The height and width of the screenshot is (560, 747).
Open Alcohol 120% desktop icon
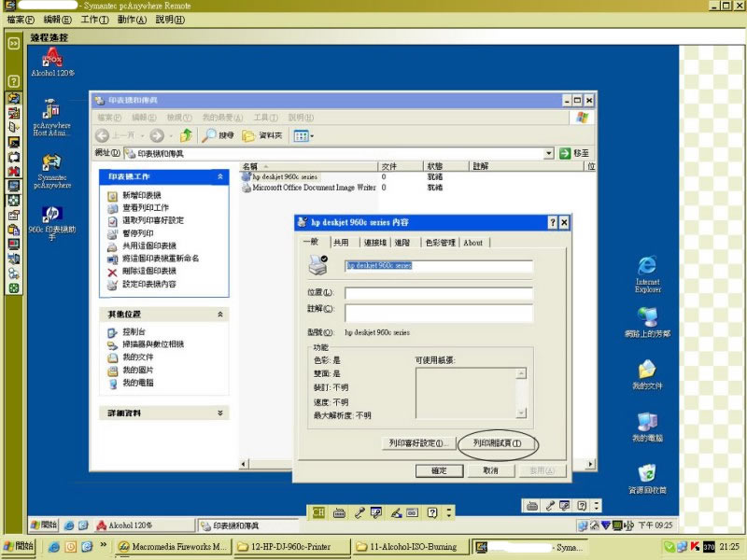pos(52,62)
